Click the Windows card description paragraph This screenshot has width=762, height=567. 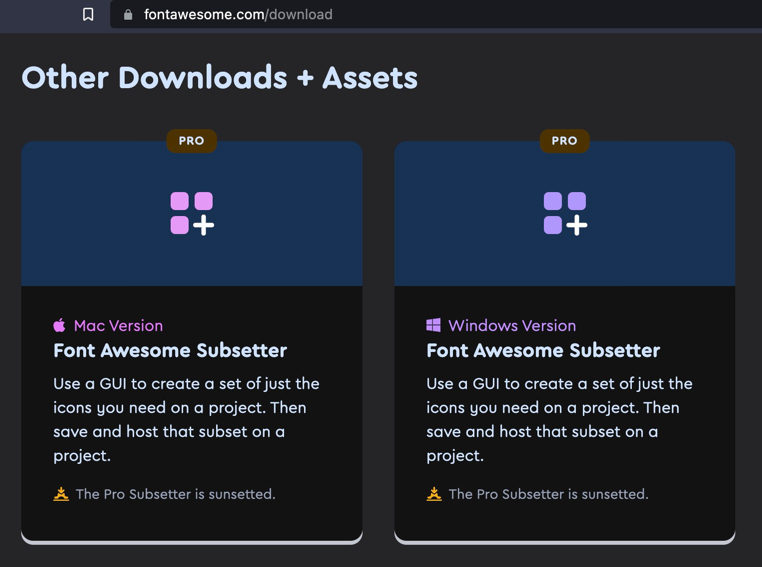559,420
